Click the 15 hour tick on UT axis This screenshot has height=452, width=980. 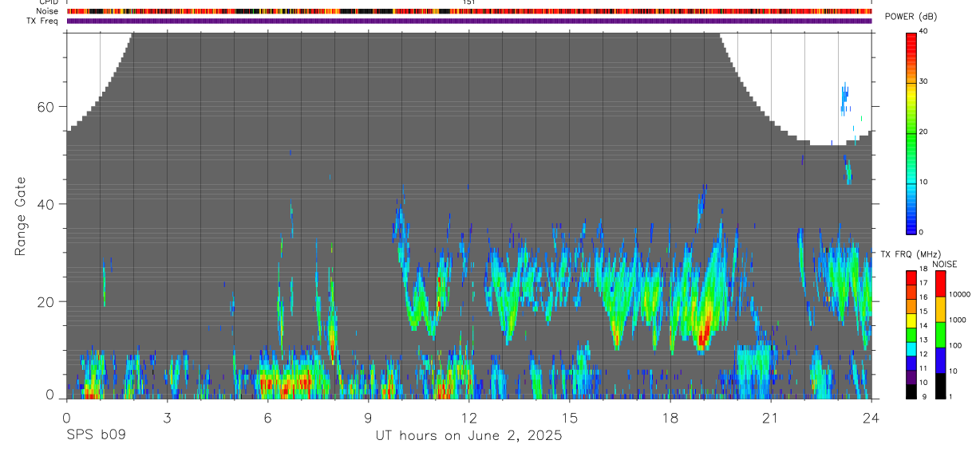(x=569, y=417)
